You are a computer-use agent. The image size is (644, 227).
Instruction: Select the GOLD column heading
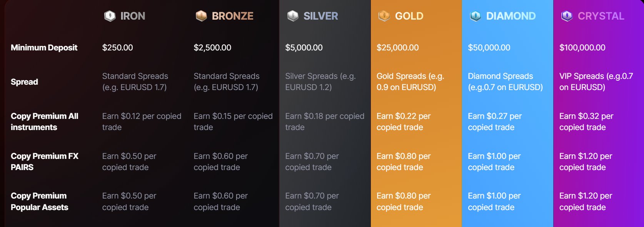(x=409, y=16)
